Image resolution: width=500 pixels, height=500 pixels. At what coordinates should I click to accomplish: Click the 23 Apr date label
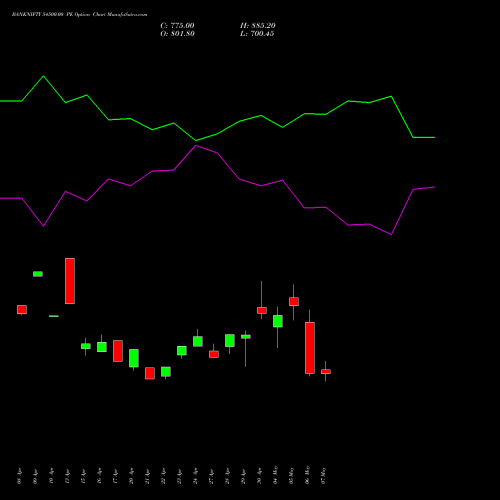179,476
